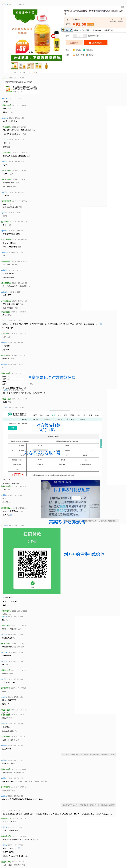Click the ¥51.00 price on the product page
Image resolution: width=127 pixels, height=868 pixels.
pyautogui.click(x=79, y=24)
